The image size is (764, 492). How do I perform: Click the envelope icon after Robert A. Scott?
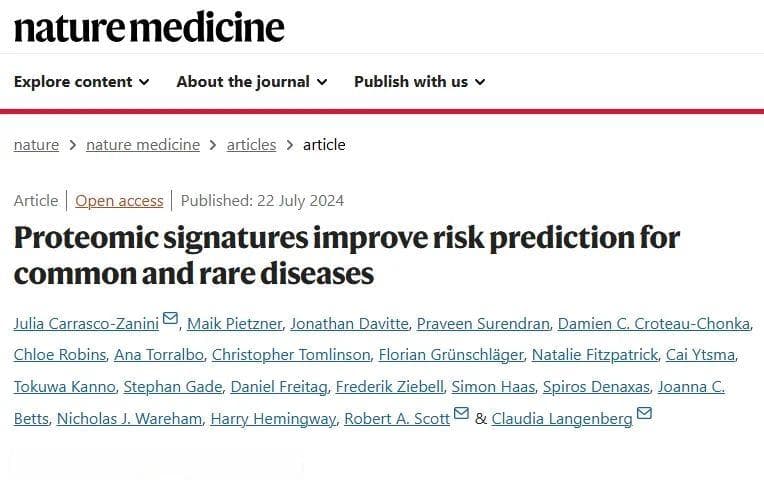(x=461, y=413)
